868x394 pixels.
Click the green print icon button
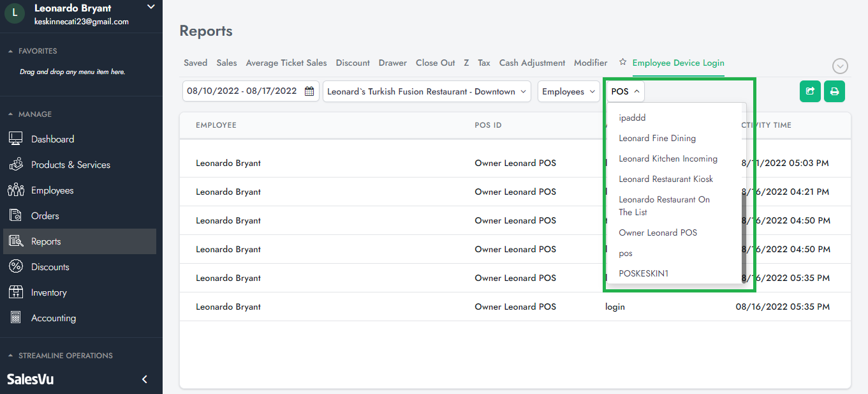point(834,91)
